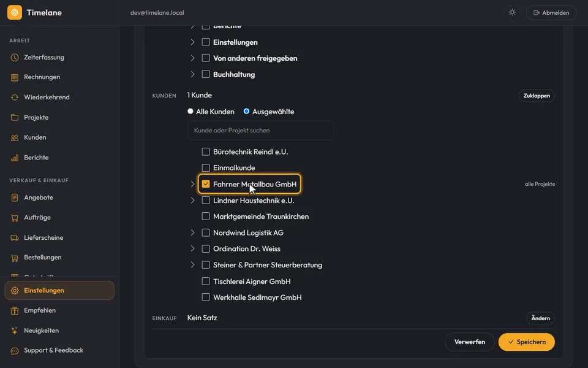Click the Aufträge cart icon

[15, 217]
